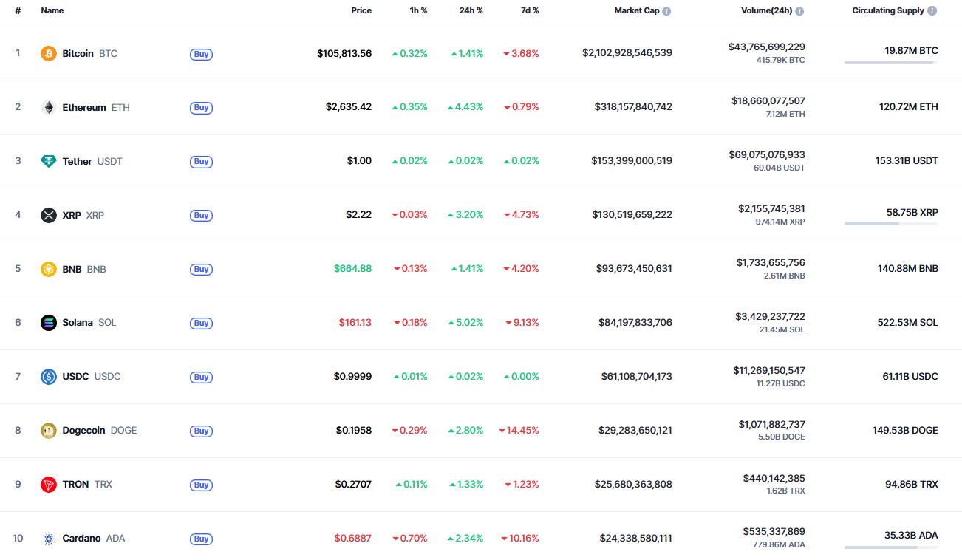Show the Volume(24h) info icon
This screenshot has width=962, height=560.
[799, 11]
